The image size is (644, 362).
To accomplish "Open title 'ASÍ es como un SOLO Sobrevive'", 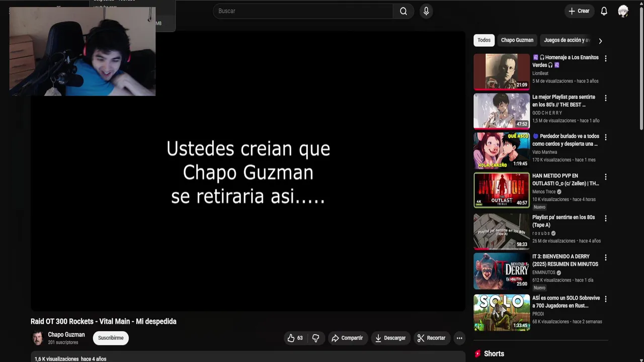I will coord(566,302).
